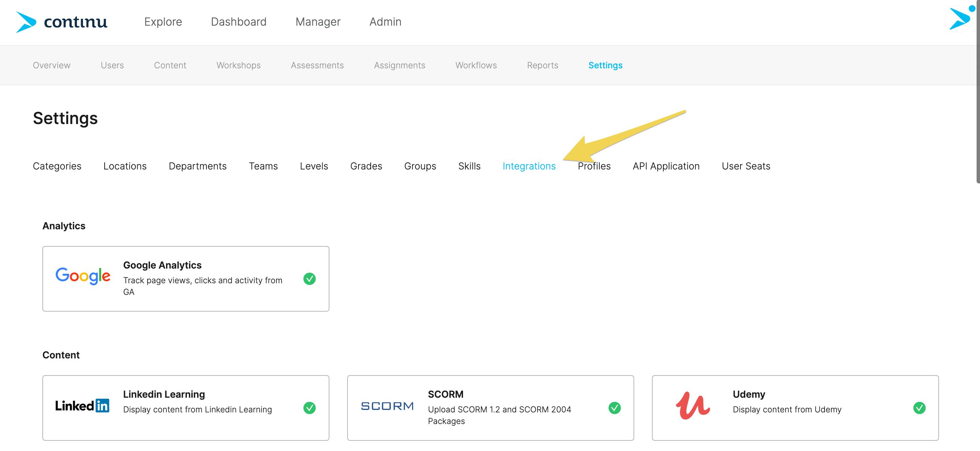Click the LinkedIn logo on the Linkedin Learning card

tap(82, 406)
